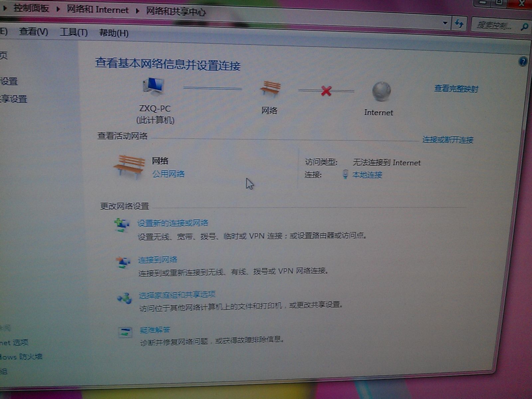Open the 工具(T) menu
532x399 pixels.
click(x=73, y=32)
